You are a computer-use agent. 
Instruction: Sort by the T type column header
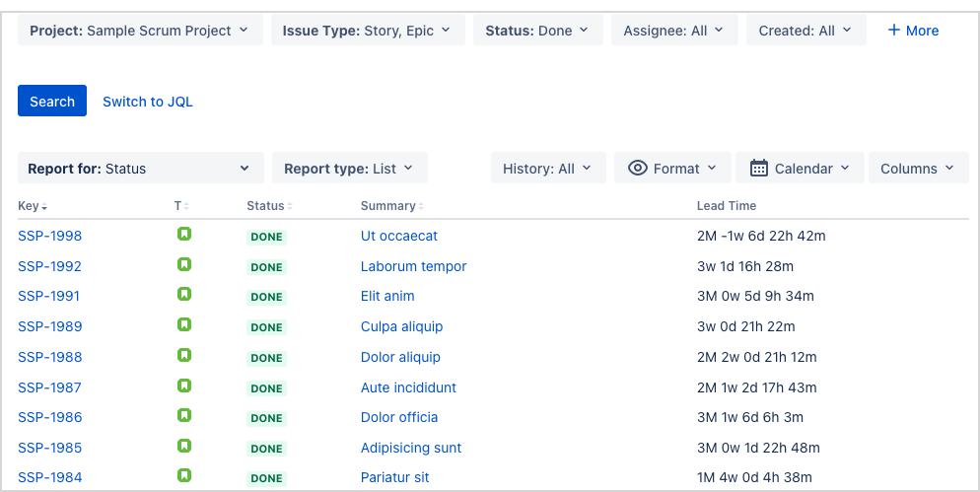(181, 206)
